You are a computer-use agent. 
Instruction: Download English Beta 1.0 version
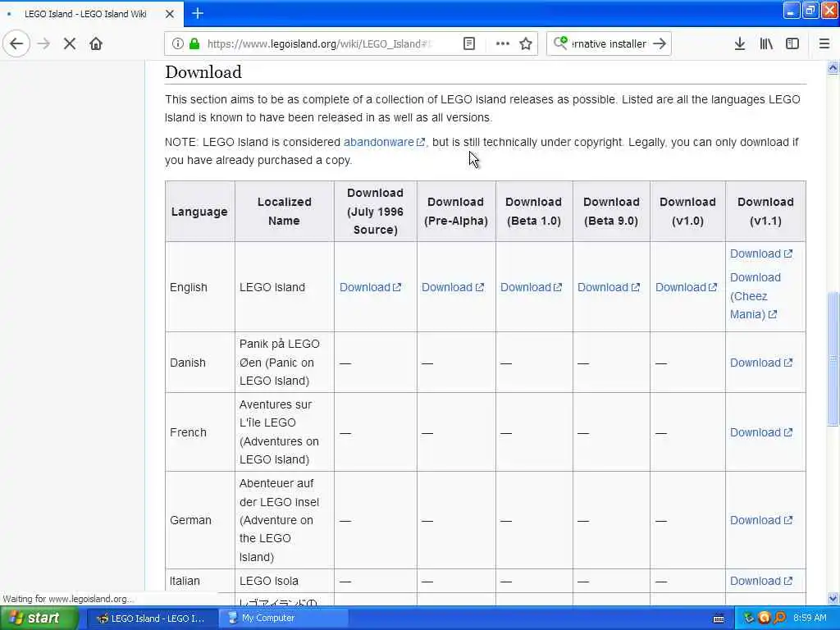tap(531, 287)
